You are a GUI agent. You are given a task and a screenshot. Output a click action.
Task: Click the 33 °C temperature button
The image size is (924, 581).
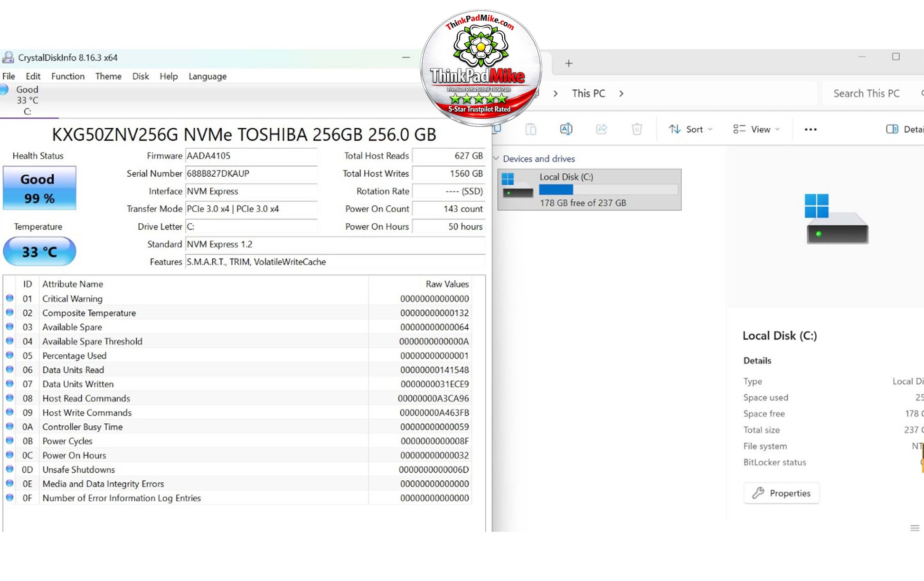39,251
